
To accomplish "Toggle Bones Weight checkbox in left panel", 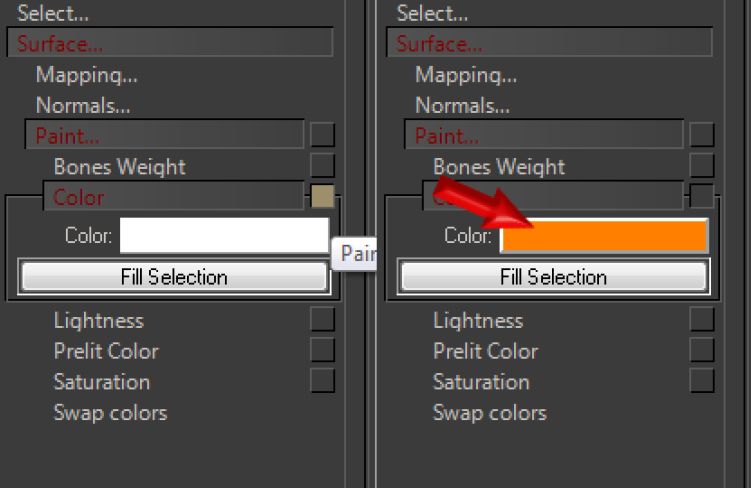I will click(322, 165).
